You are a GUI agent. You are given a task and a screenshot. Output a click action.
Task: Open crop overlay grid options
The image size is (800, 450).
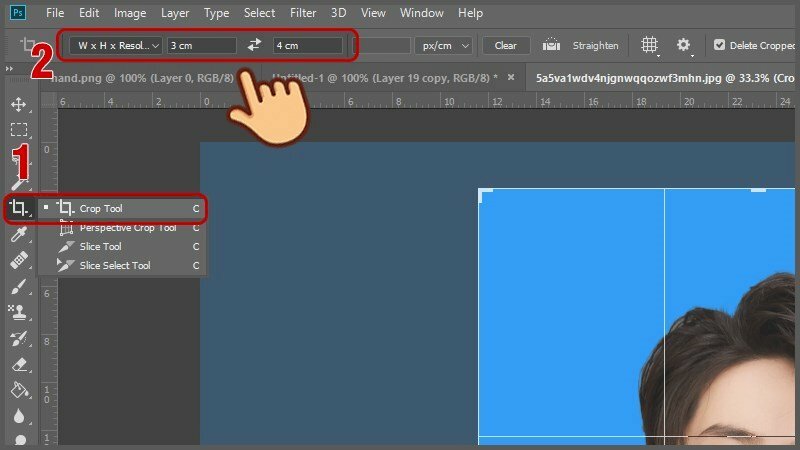[x=650, y=45]
